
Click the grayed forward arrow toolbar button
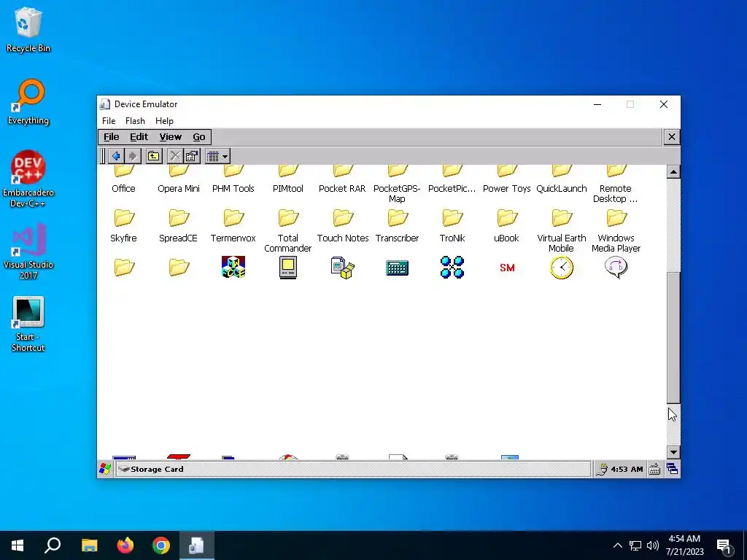(x=133, y=156)
